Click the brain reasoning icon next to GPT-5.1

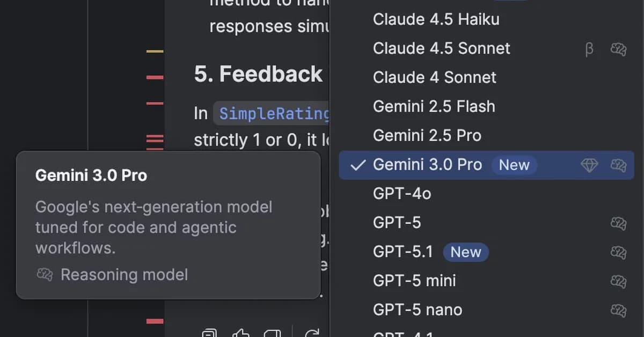tap(618, 252)
